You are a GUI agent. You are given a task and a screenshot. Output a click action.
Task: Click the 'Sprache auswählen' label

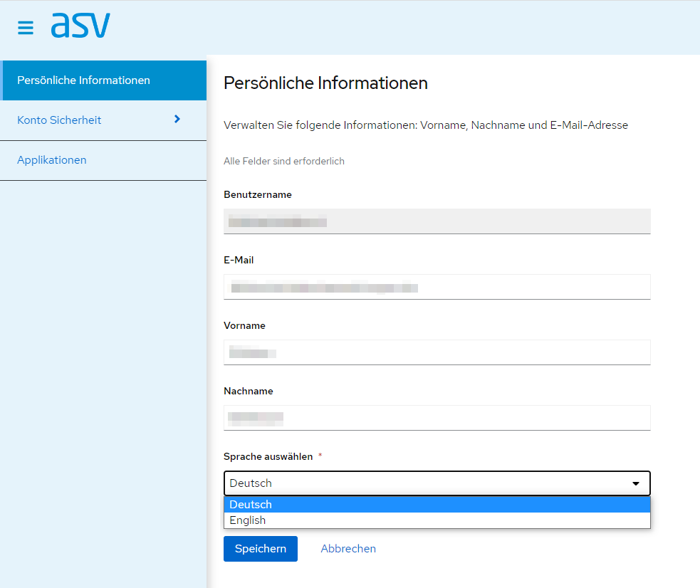pos(268,456)
